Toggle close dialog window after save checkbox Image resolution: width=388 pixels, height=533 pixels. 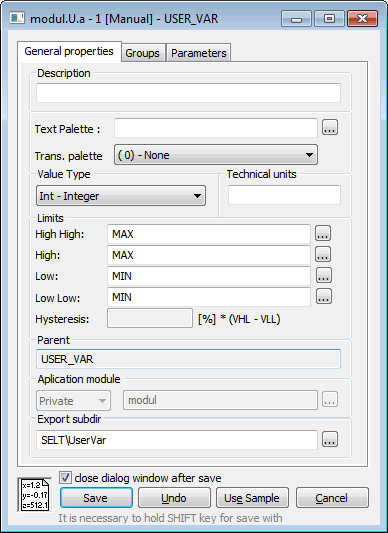[x=65, y=478]
